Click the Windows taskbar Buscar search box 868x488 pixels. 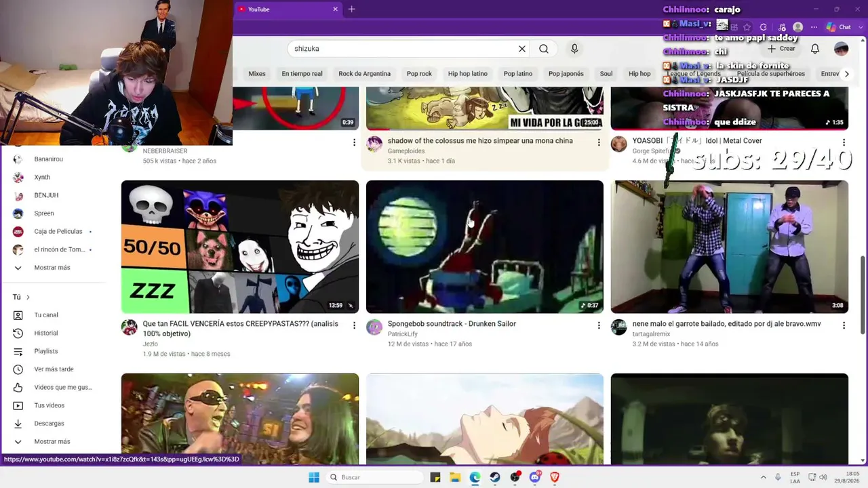(374, 477)
